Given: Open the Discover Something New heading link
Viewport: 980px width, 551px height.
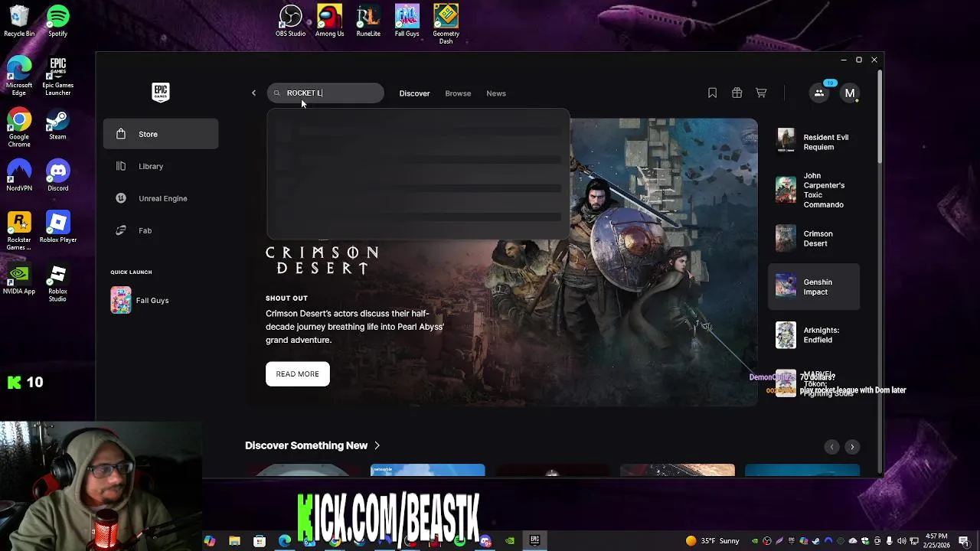Looking at the screenshot, I should (x=306, y=445).
